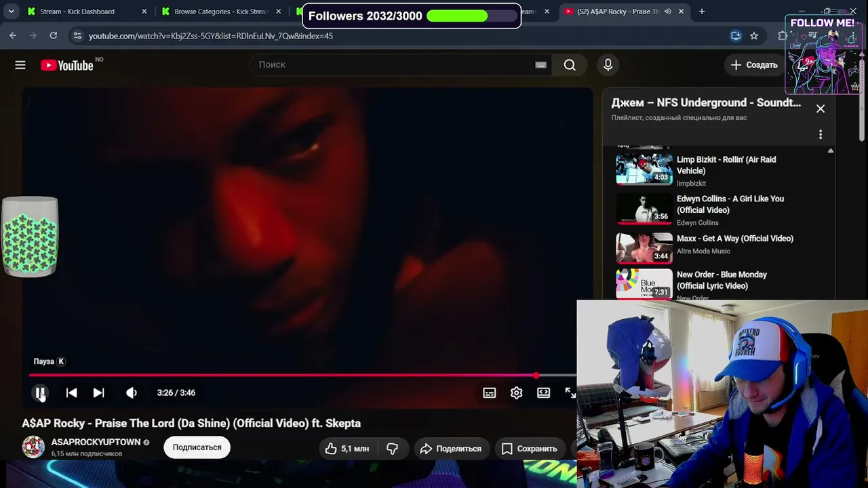The image size is (868, 488).
Task: Close the Browse Categories - Kick tab
Action: [x=278, y=12]
